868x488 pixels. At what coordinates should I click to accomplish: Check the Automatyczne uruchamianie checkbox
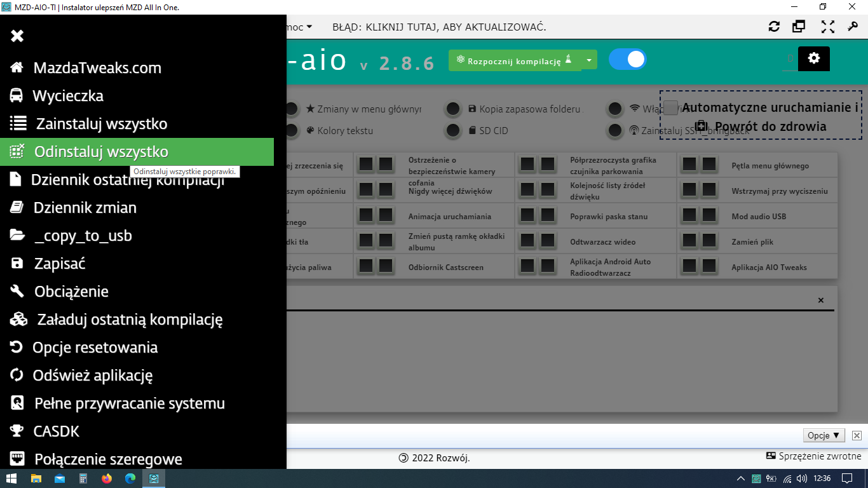tap(670, 107)
